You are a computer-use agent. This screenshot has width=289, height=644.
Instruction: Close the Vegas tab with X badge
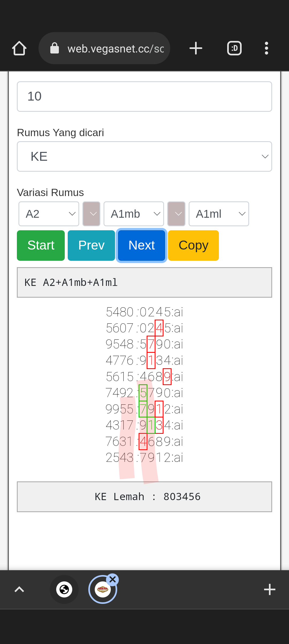pyautogui.click(x=113, y=580)
